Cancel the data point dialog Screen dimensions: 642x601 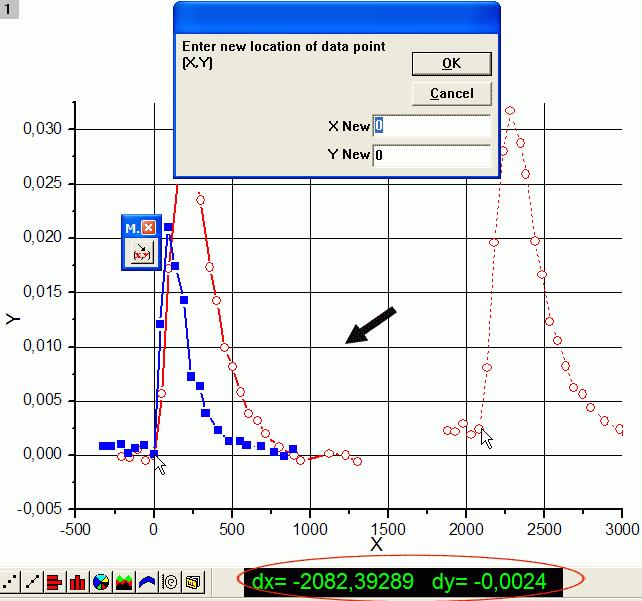tap(452, 94)
